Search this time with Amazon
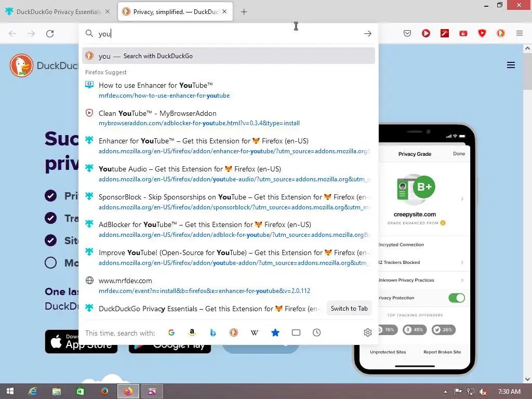Image resolution: width=532 pixels, height=399 pixels. coord(192,332)
